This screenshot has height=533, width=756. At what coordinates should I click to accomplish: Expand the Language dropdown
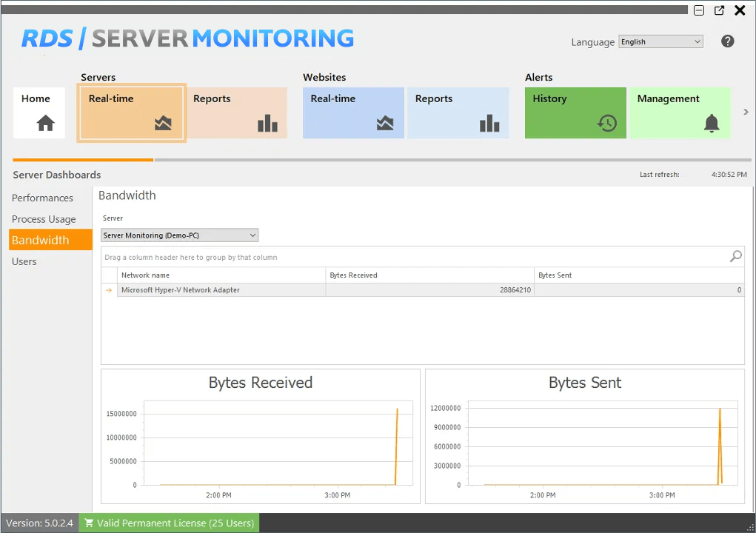click(x=660, y=42)
